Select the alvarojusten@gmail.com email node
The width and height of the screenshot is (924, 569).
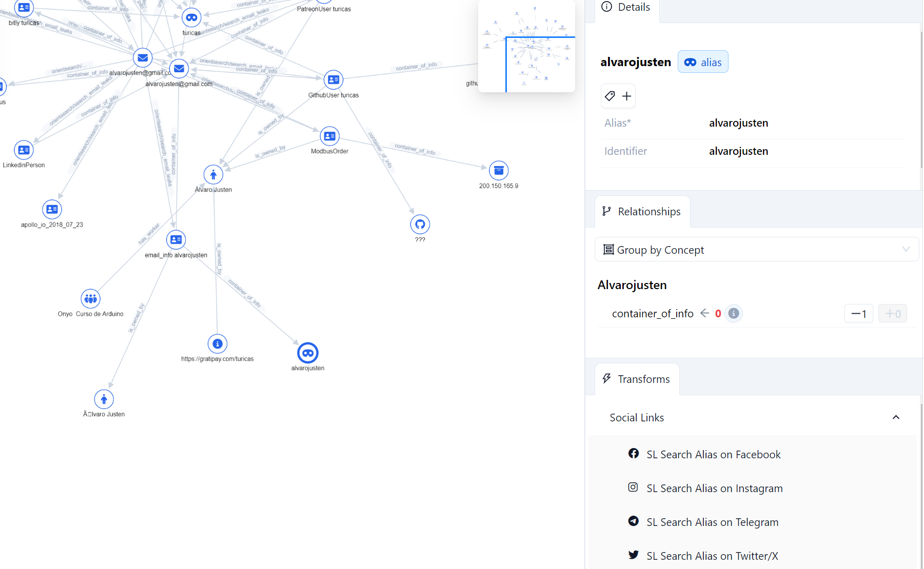coord(179,69)
